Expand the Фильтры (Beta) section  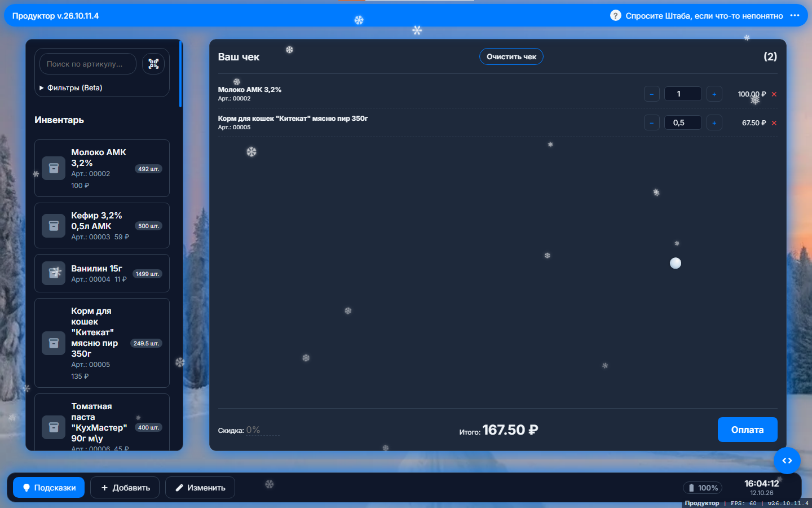click(x=71, y=88)
